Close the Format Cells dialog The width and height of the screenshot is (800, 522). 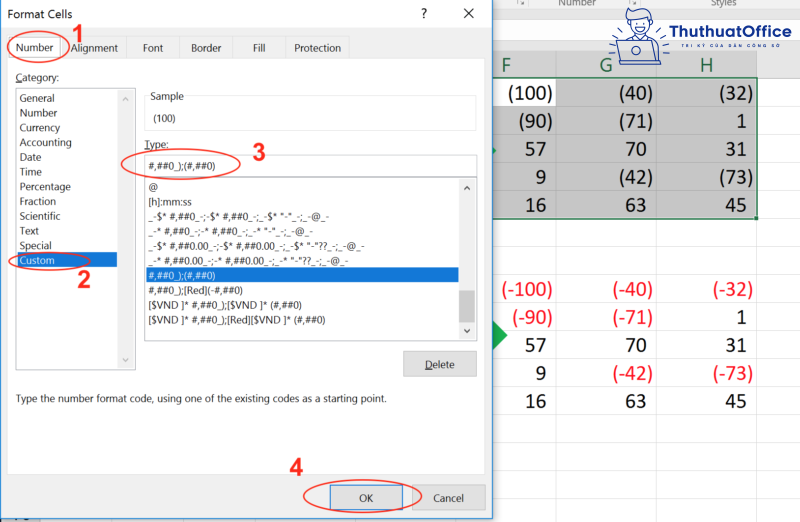coord(468,14)
